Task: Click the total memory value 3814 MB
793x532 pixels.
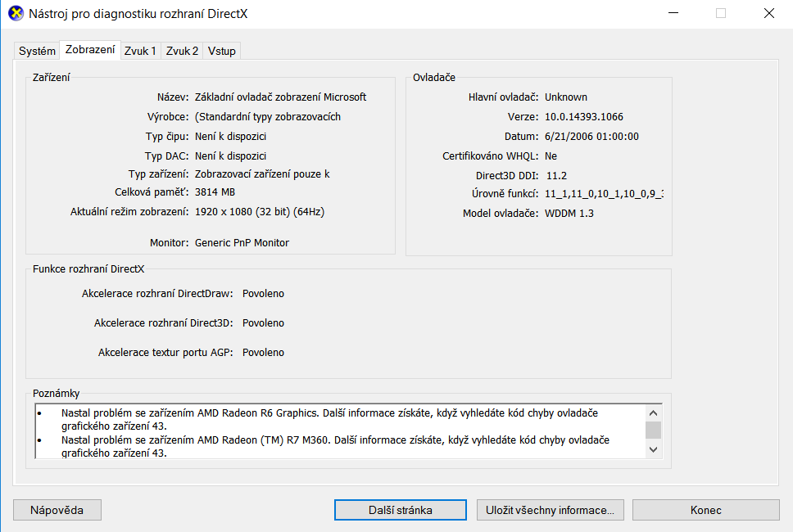Action: point(215,192)
